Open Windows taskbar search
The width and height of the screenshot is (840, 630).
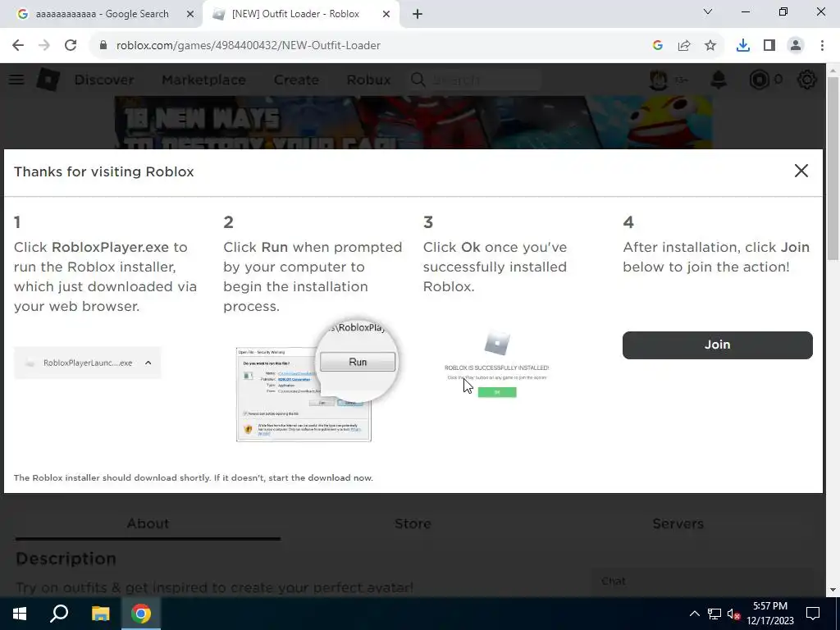click(x=59, y=614)
